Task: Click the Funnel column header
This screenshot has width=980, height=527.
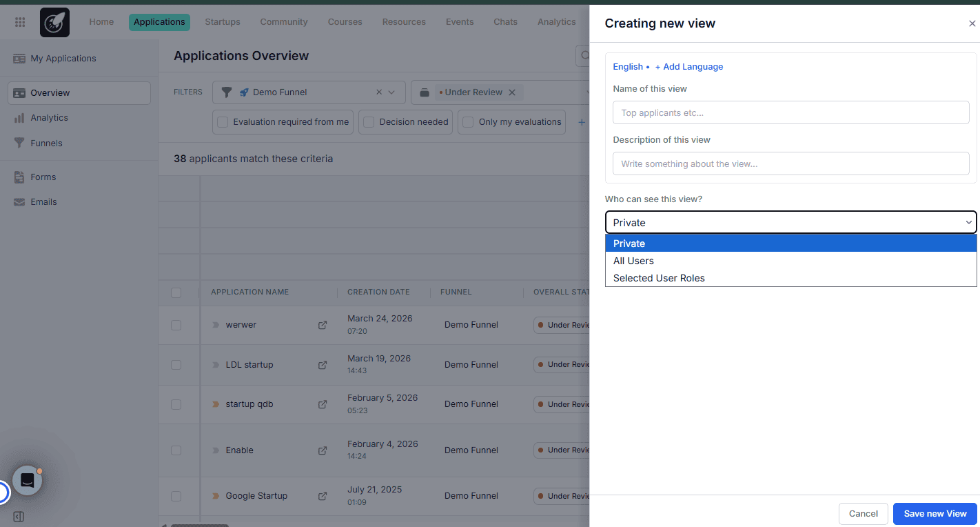Action: pos(456,292)
